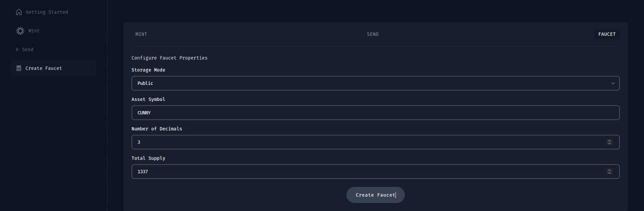Click the Number of Decimals stepper arrows
The width and height of the screenshot is (644, 211).
[x=609, y=142]
